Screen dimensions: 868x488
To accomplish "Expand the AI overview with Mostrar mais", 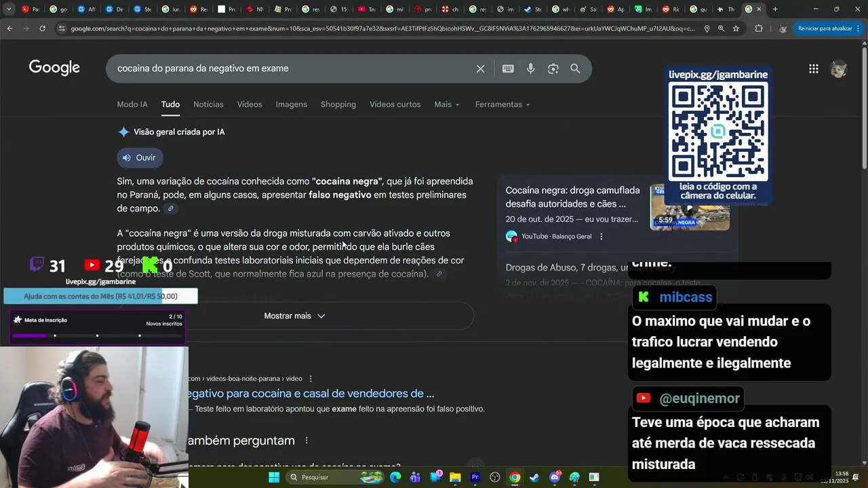I will point(295,316).
